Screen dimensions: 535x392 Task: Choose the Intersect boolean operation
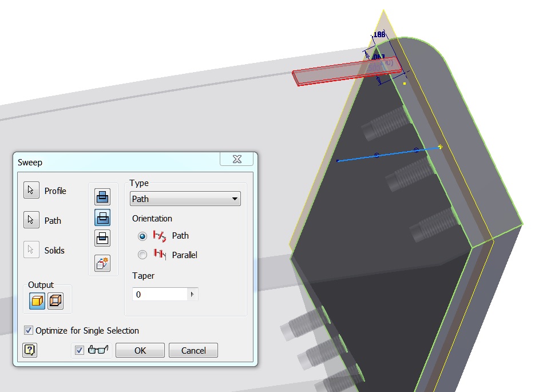point(102,237)
